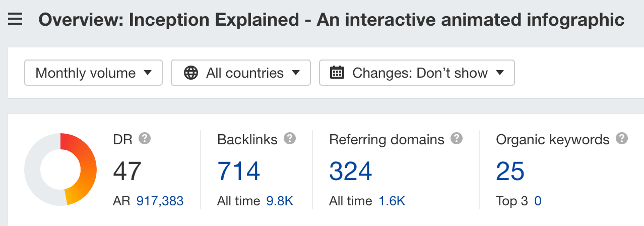Open the 324 referring domains report
The image size is (644, 226).
tap(351, 171)
